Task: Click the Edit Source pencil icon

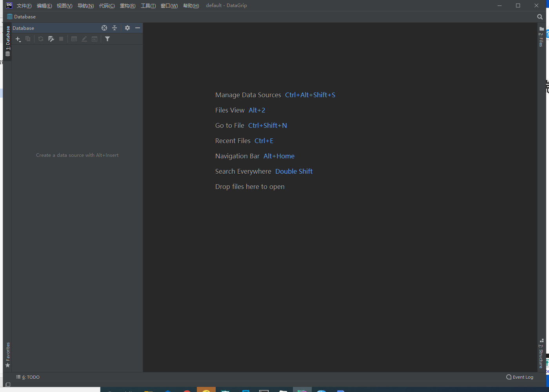Action: [x=84, y=39]
